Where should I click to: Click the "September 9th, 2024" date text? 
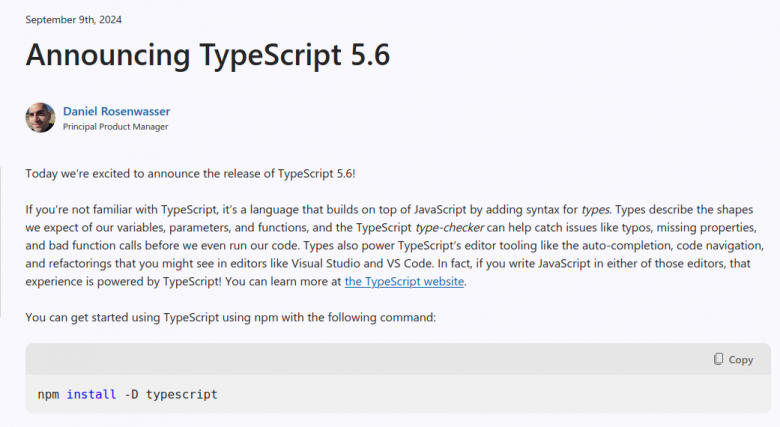[74, 19]
